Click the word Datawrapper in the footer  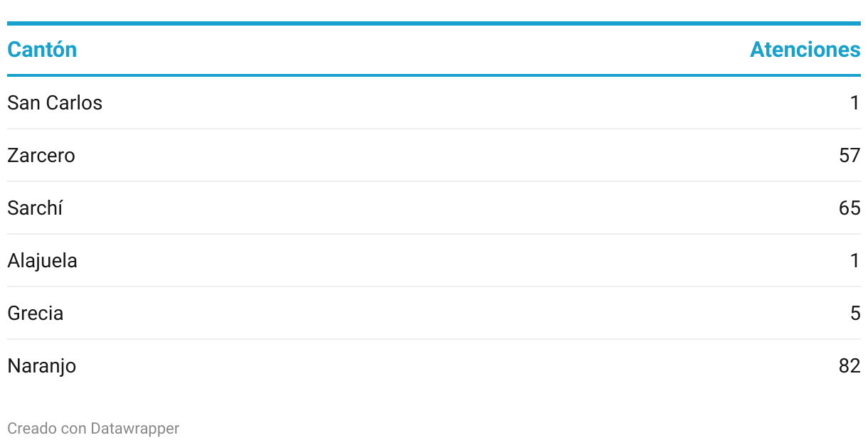(x=135, y=429)
